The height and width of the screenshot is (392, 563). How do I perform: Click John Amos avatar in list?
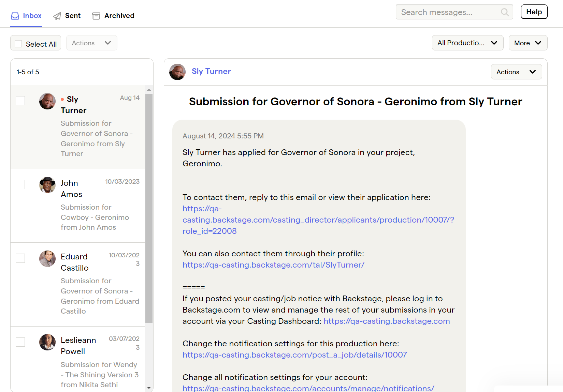(47, 185)
